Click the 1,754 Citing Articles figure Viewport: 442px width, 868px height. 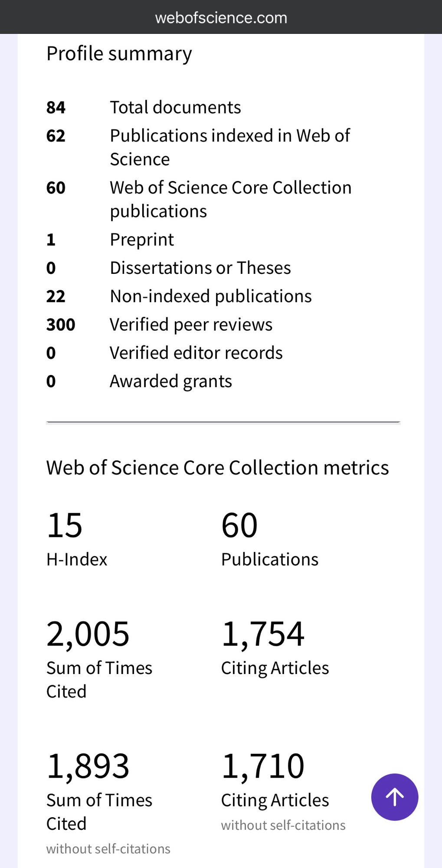click(x=263, y=634)
